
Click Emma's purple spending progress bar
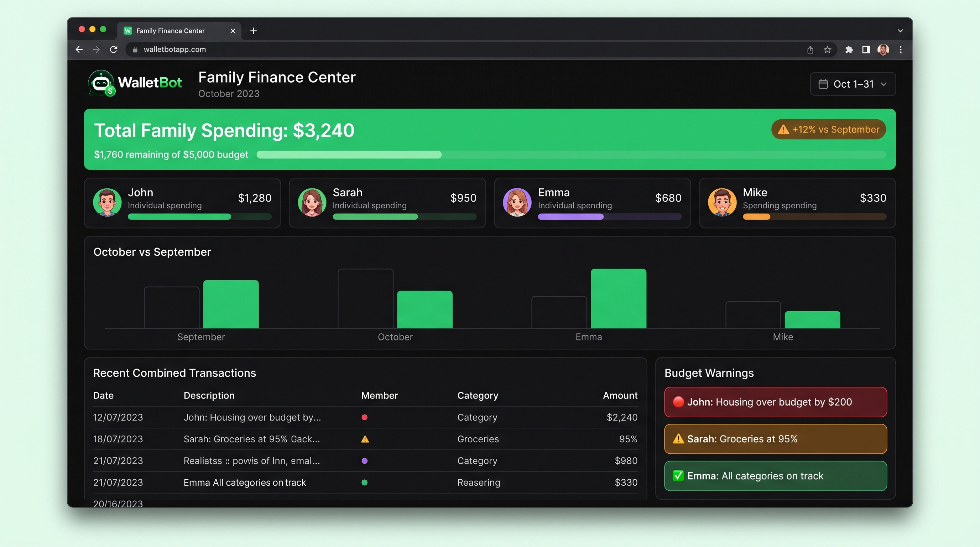[609, 217]
